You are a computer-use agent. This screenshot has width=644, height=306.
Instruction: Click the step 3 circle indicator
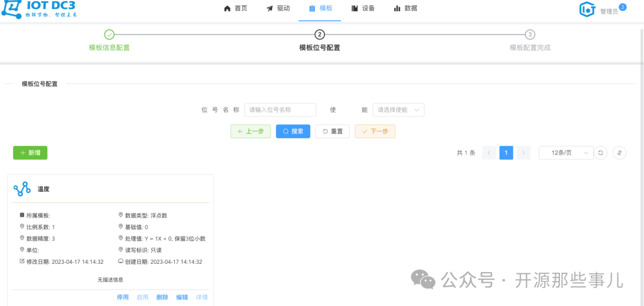click(x=530, y=35)
